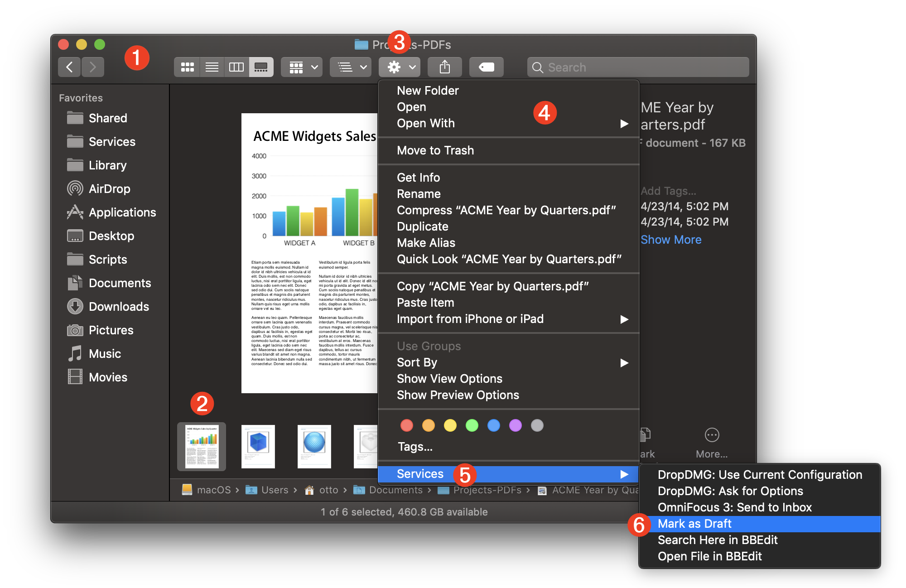The image size is (906, 588).
Task: Choose Paste Item
Action: click(x=508, y=303)
